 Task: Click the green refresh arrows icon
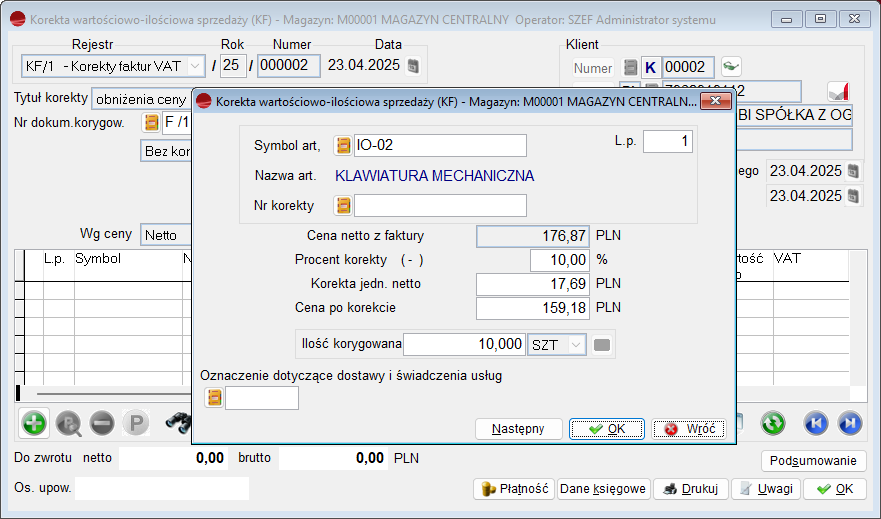(771, 423)
